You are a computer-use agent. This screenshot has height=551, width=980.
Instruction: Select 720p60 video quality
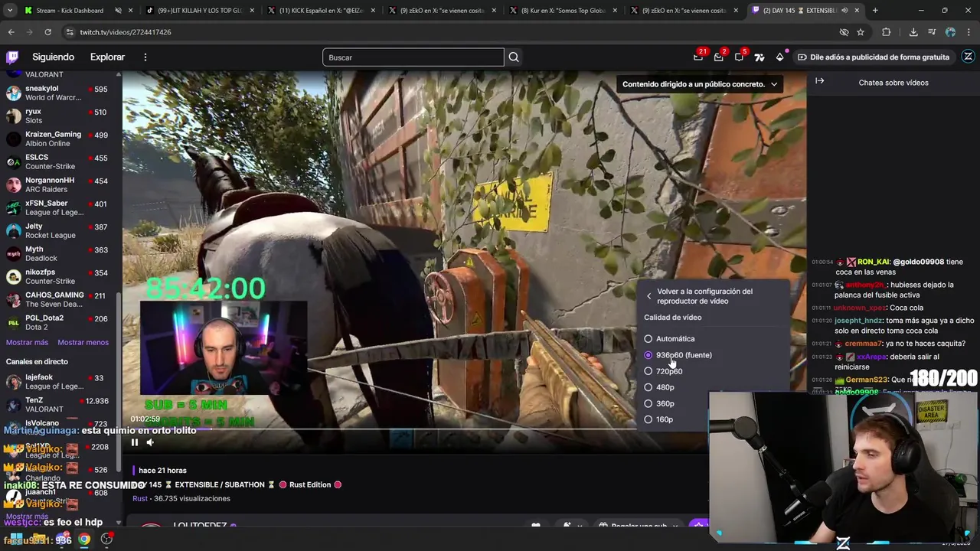(x=664, y=371)
